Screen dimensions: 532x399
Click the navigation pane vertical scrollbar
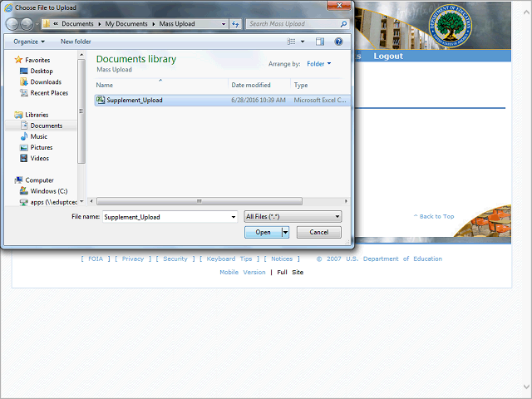(x=81, y=111)
